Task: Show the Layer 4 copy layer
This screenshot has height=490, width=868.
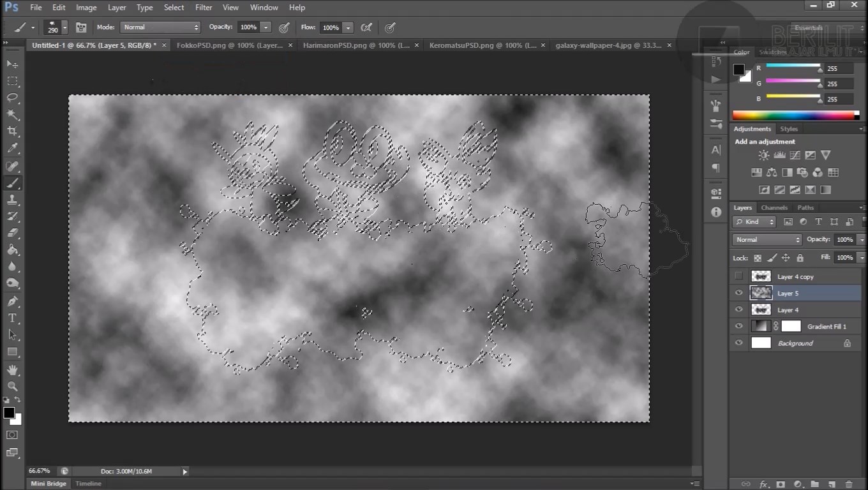Action: (x=739, y=276)
